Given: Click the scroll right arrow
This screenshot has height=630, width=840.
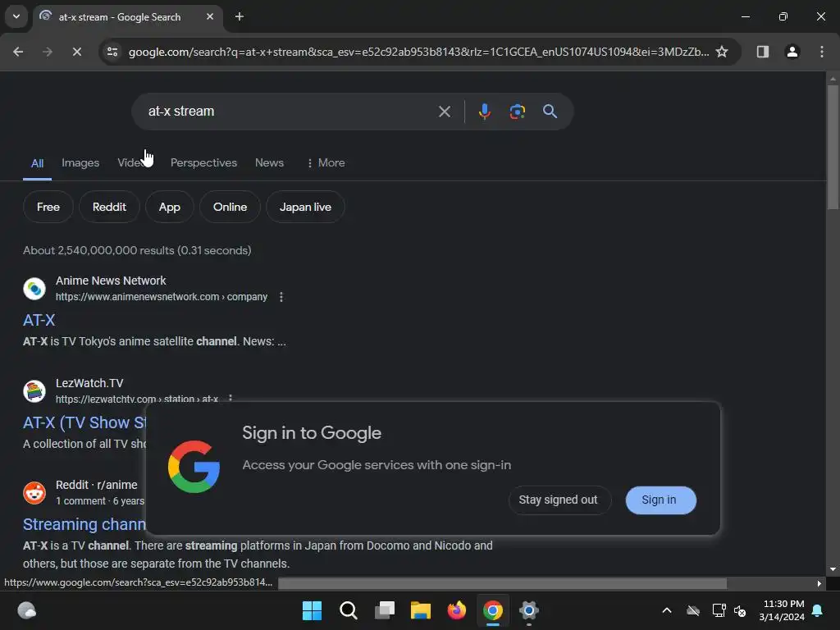Looking at the screenshot, I should pyautogui.click(x=819, y=583).
